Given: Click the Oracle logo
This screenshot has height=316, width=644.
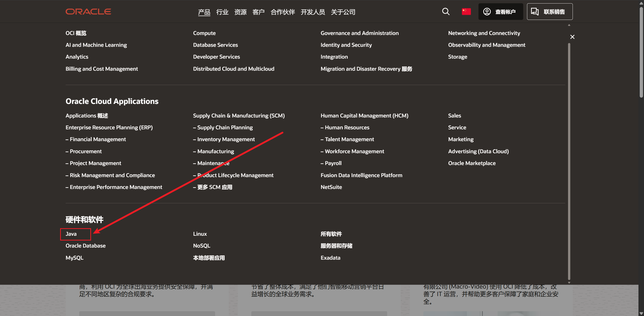Looking at the screenshot, I should (88, 12).
